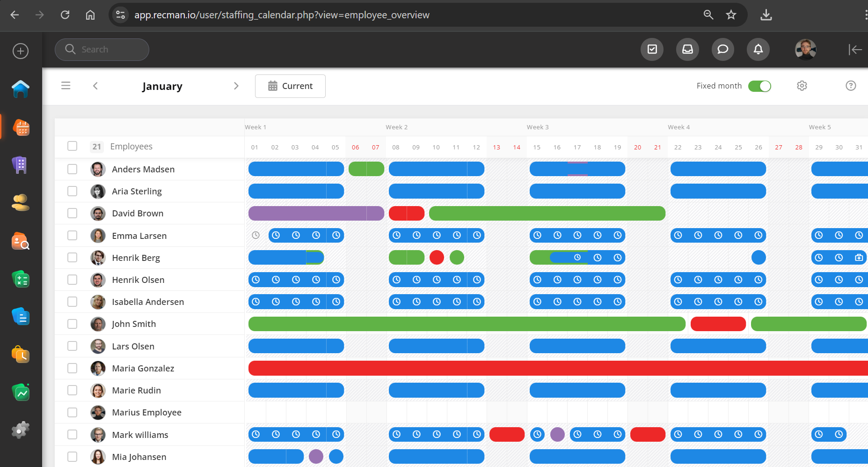The width and height of the screenshot is (868, 467).
Task: Tick the checkbox beside Anders Madsen
Action: (72, 169)
